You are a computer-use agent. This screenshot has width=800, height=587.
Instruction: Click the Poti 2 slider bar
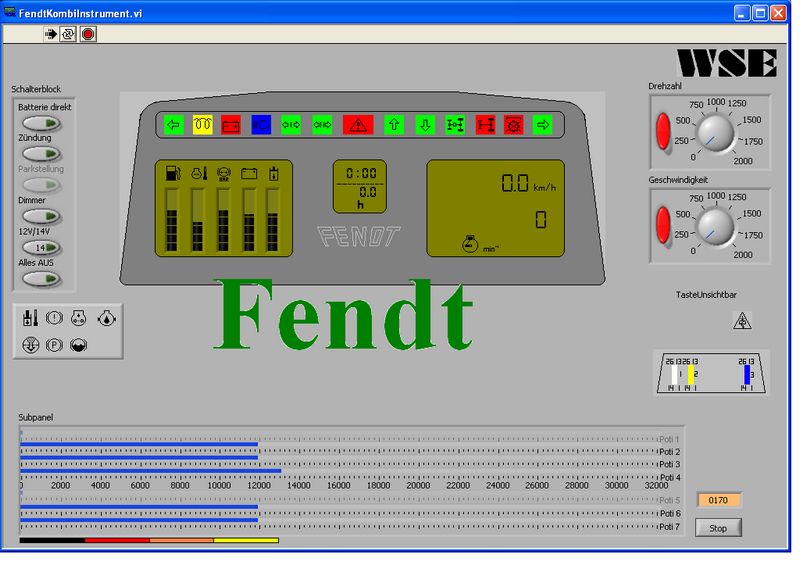[x=139, y=444]
